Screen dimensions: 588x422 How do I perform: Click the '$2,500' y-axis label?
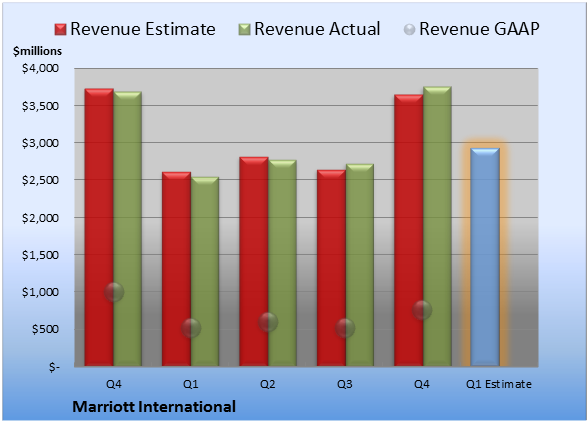(x=40, y=180)
